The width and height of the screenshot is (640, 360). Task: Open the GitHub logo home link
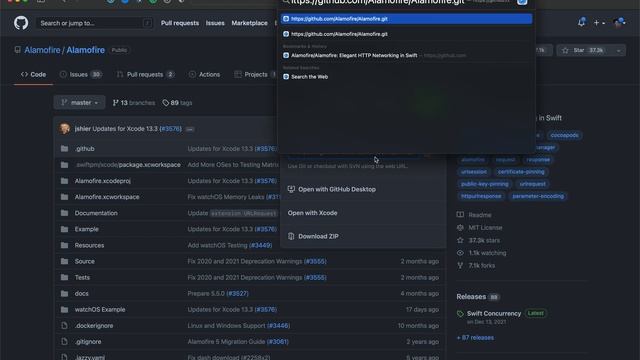pos(21,23)
